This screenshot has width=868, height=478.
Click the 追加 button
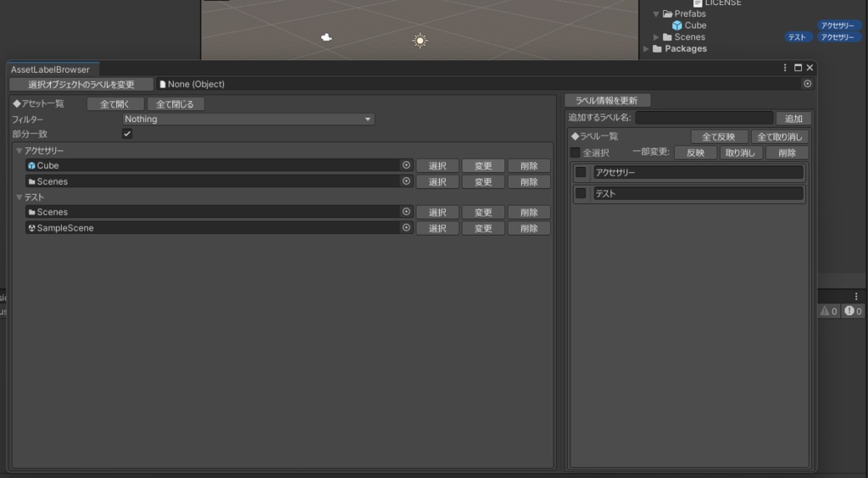tap(793, 119)
